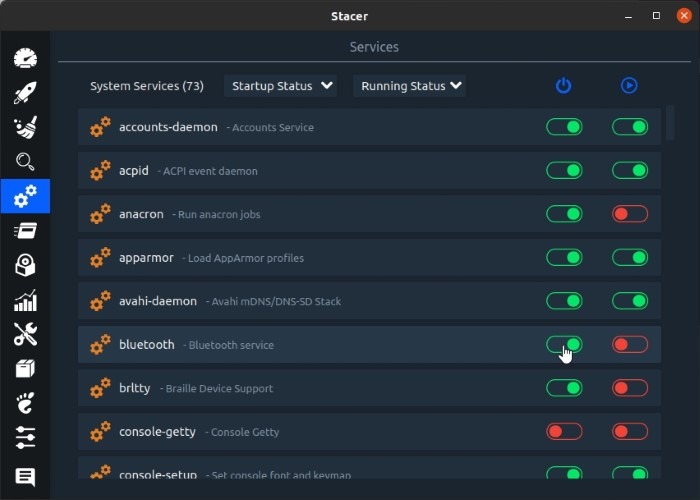
Task: Stop acpid via running toggle
Action: pos(630,171)
